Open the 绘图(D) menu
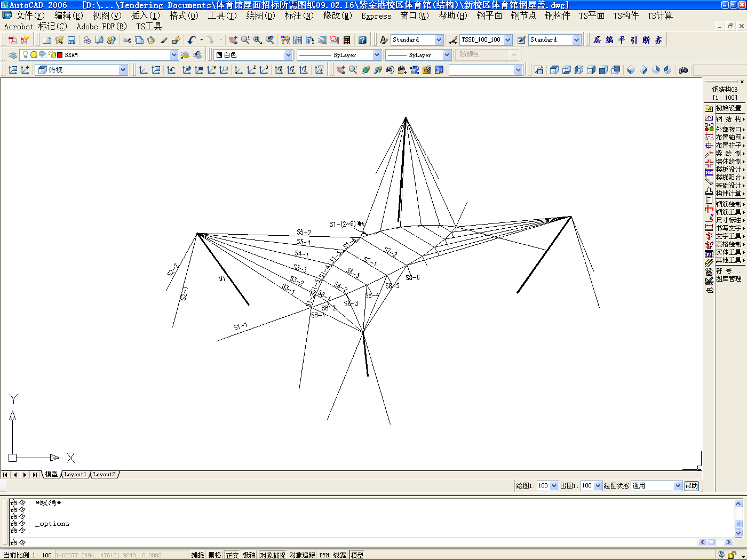The image size is (747, 560). 260,15
